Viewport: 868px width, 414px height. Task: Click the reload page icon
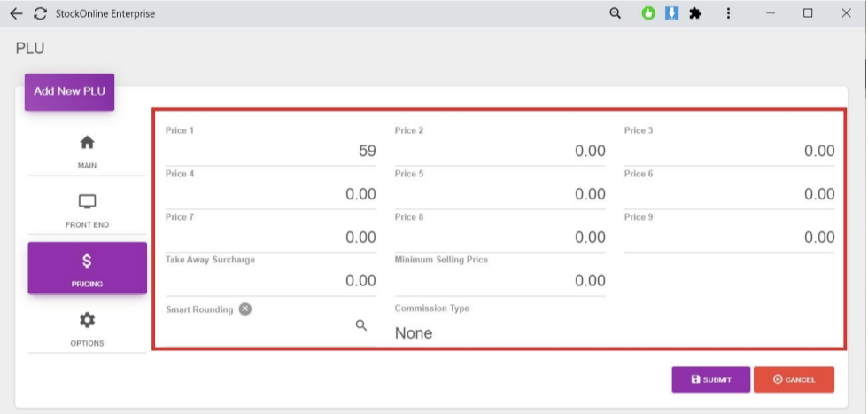click(39, 13)
